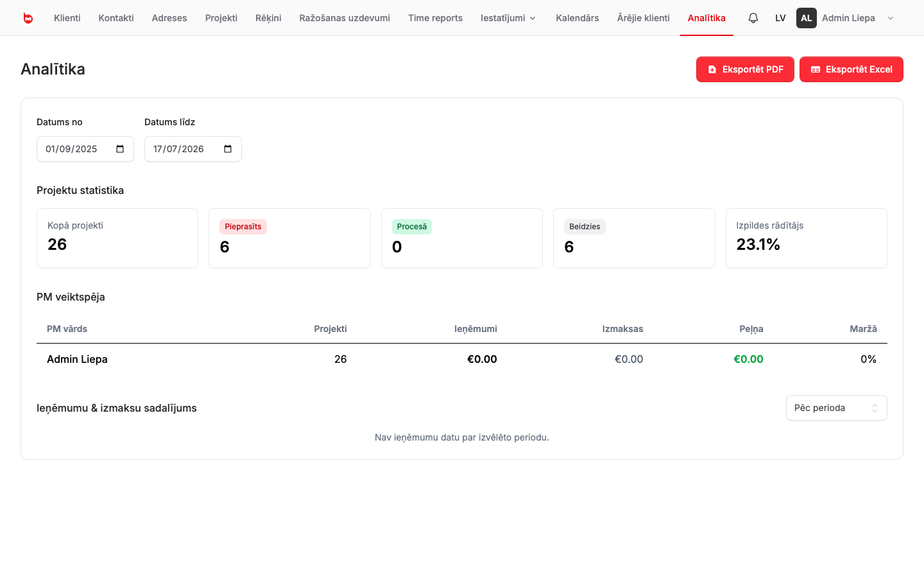
Task: Click the Kopā projekti label
Action: (x=75, y=225)
